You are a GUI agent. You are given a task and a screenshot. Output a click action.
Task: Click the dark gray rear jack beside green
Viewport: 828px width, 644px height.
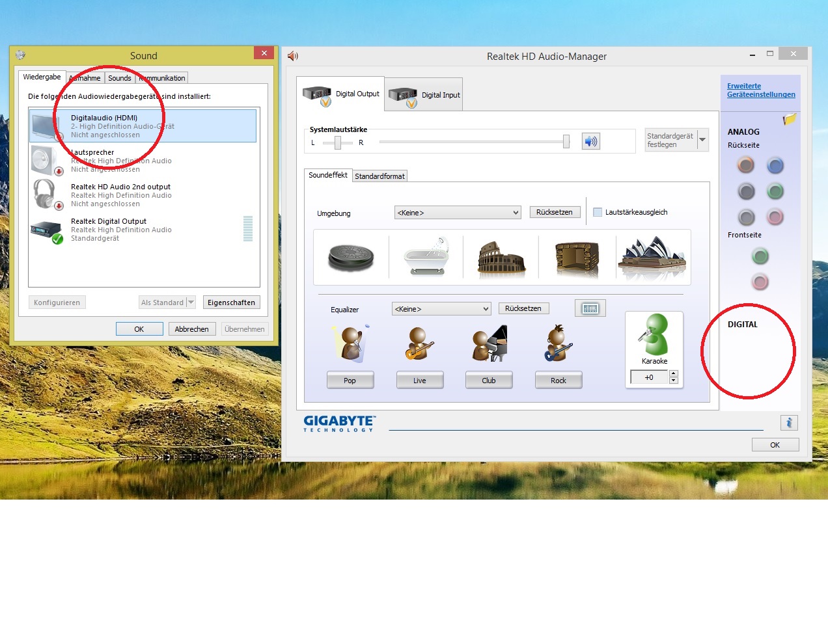746,191
